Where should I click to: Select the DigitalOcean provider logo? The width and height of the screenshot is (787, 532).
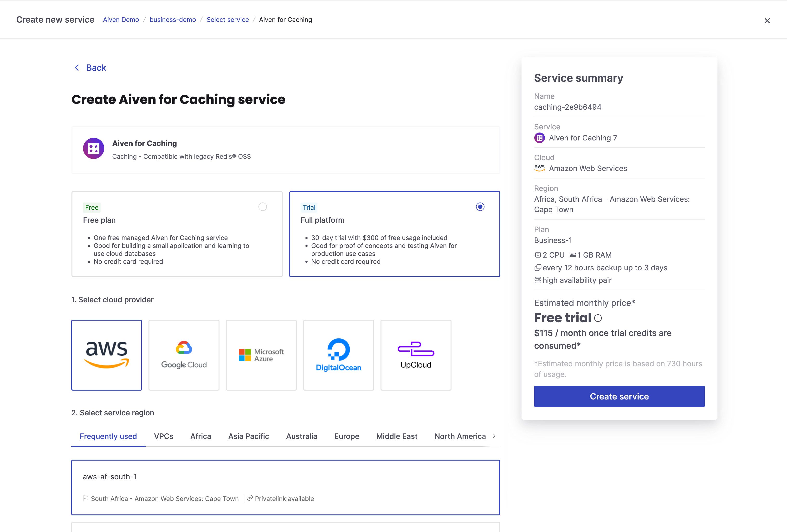click(338, 355)
